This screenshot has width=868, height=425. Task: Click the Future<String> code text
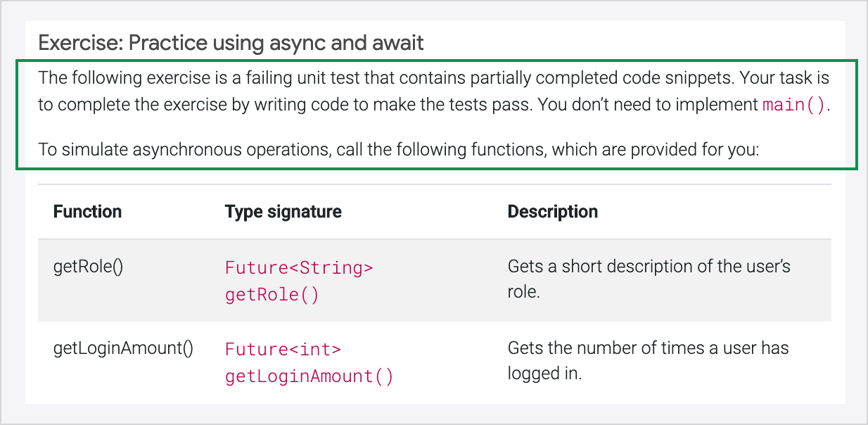click(299, 268)
